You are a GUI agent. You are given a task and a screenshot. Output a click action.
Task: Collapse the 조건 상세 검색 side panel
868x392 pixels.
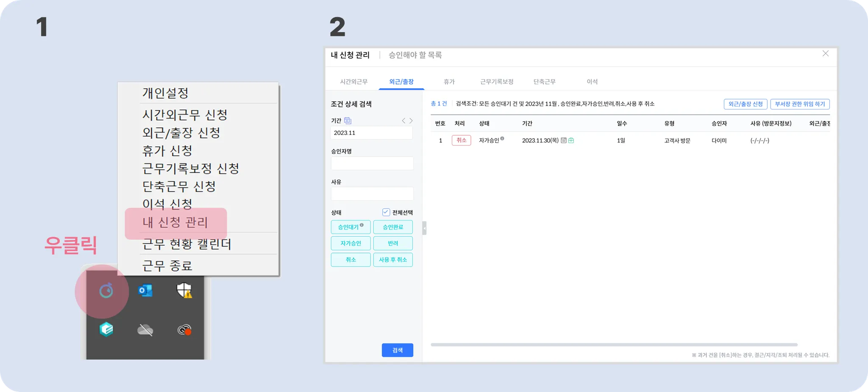point(424,228)
